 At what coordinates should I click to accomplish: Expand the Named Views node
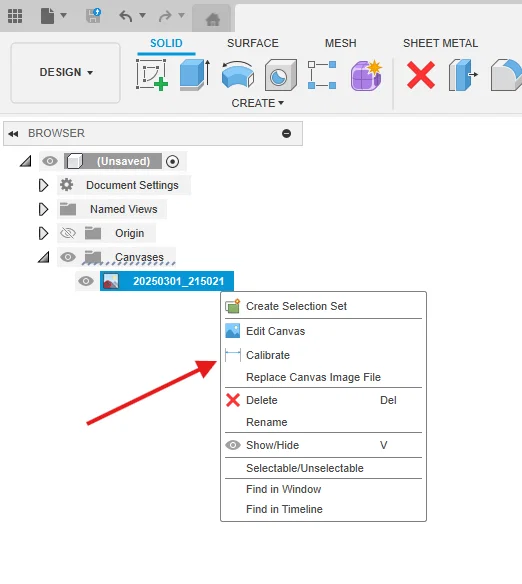click(x=43, y=209)
